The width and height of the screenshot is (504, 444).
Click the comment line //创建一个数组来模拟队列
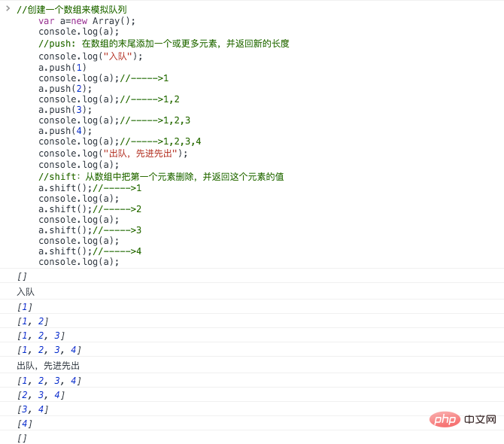[x=71, y=10]
